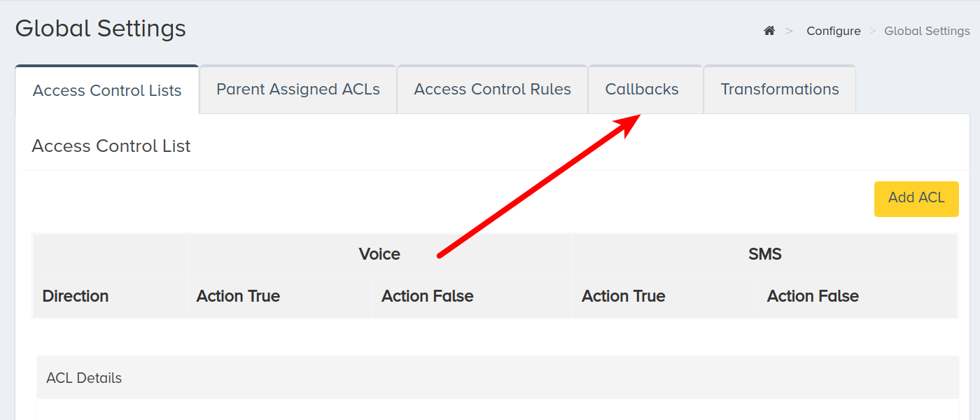Screen dimensions: 980x420
Task: Click the Access Control List section heading
Action: 111,146
